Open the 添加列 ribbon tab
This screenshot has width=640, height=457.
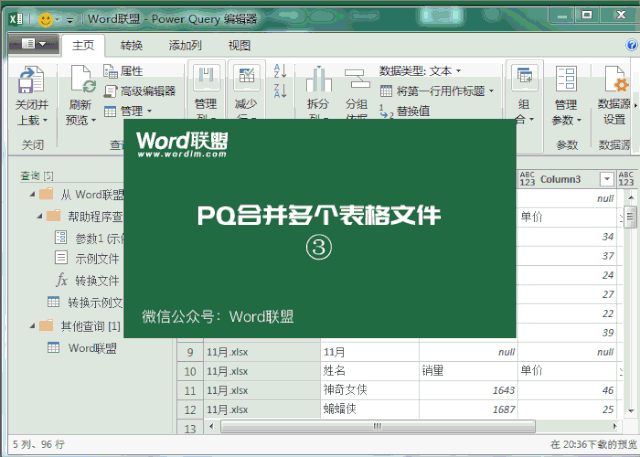pos(185,45)
